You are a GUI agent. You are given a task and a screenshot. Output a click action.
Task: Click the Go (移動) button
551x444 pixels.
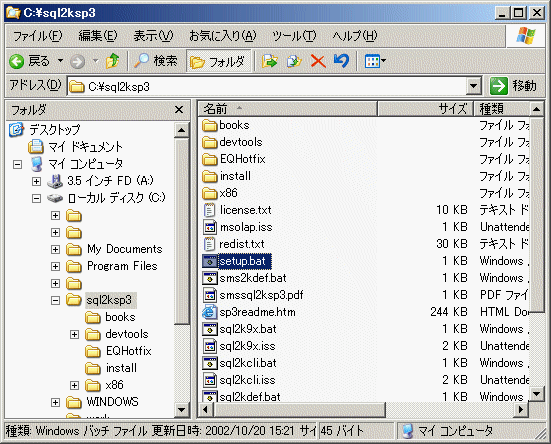513,86
